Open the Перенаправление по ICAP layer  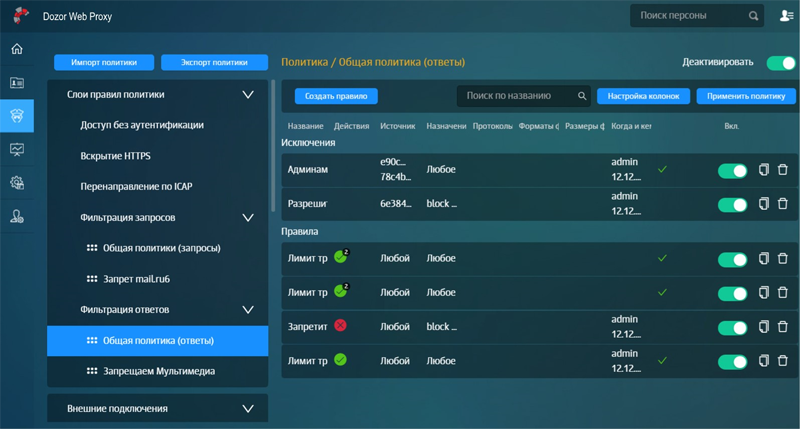coord(136,187)
